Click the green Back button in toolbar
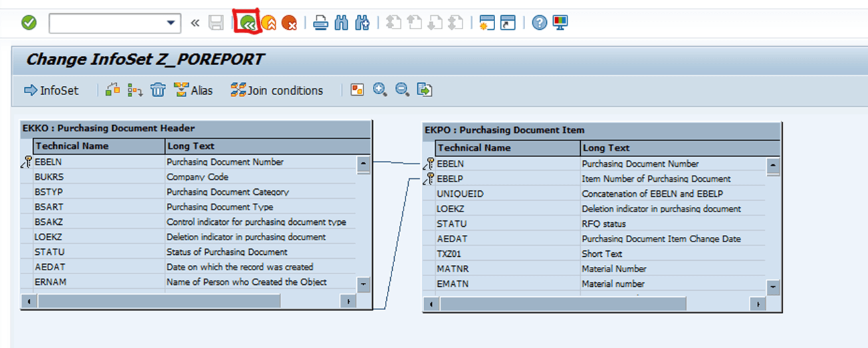 pos(248,23)
